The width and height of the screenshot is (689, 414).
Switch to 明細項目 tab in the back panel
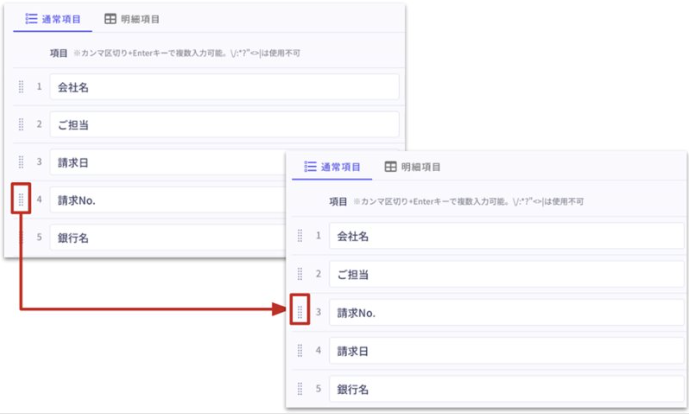pos(131,19)
